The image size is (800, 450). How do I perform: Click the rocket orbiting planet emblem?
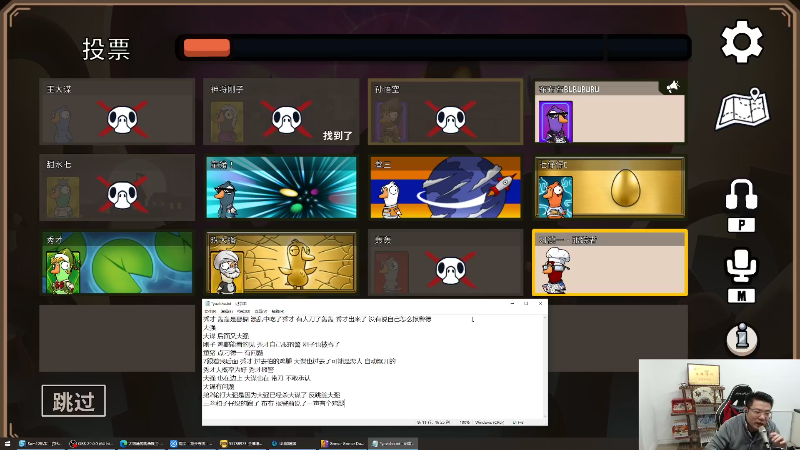coord(467,187)
